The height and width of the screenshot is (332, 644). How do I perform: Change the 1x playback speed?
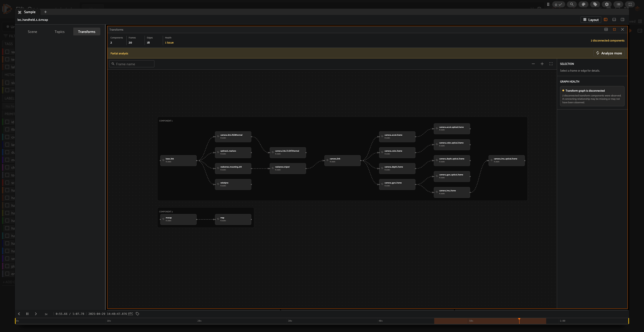tap(46, 314)
